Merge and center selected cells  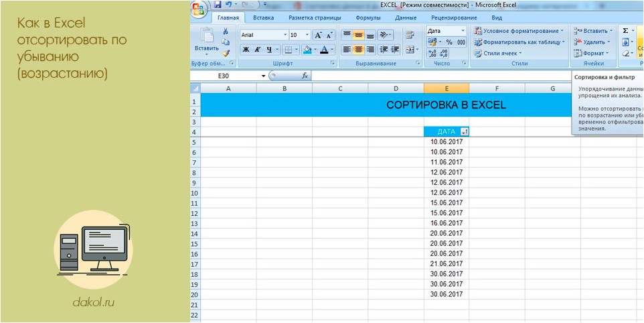point(410,50)
